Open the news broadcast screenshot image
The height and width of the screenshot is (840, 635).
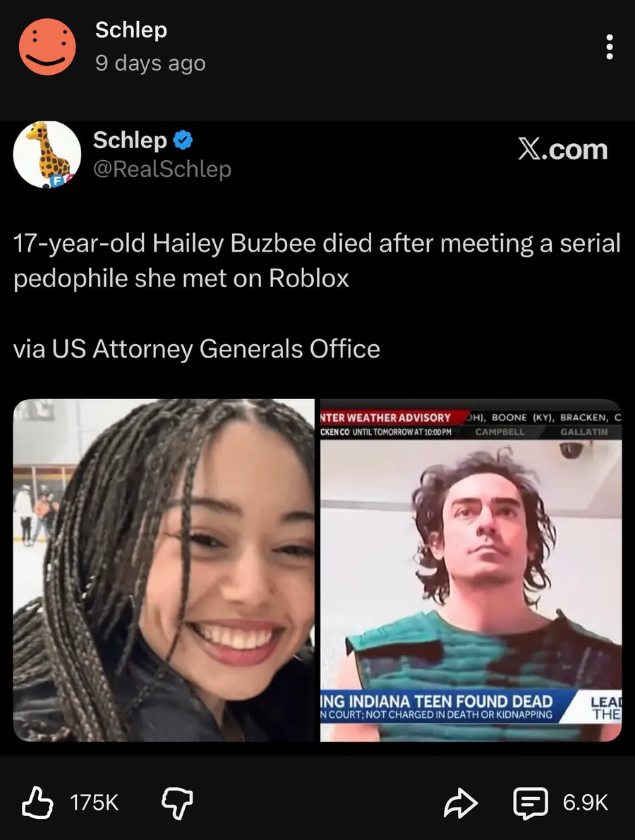click(x=471, y=570)
